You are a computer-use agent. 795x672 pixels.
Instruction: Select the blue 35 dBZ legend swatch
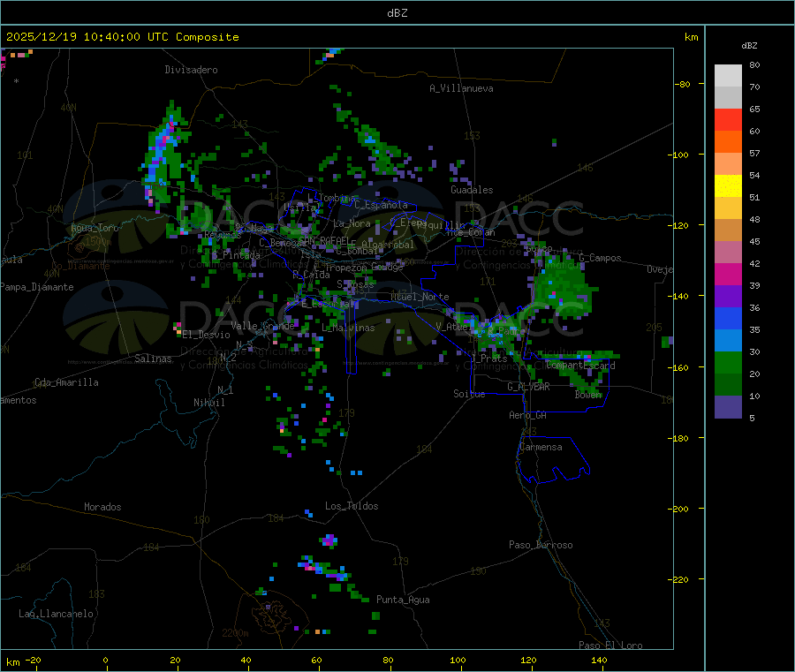pos(728,318)
